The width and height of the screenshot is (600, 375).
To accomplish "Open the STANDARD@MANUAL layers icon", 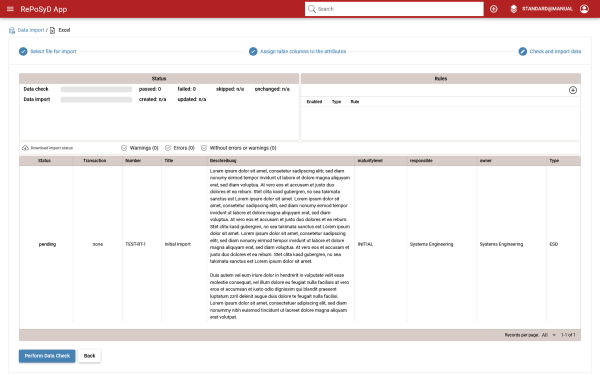I will [514, 9].
